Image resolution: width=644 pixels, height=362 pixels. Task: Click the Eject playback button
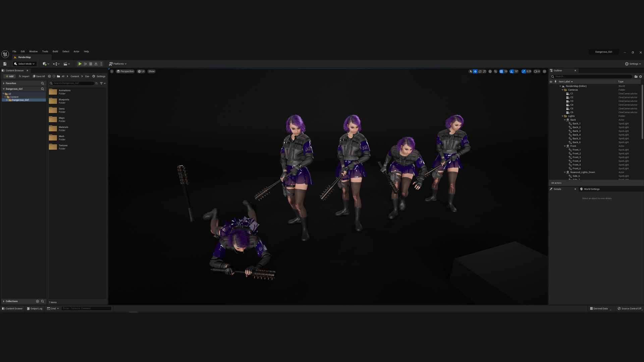[96, 64]
